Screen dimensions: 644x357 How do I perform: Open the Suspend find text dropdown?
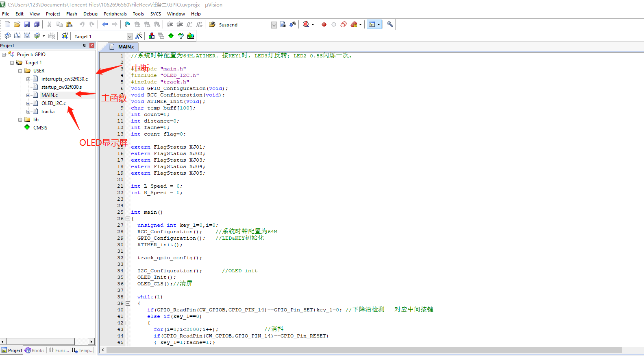pyautogui.click(x=274, y=25)
